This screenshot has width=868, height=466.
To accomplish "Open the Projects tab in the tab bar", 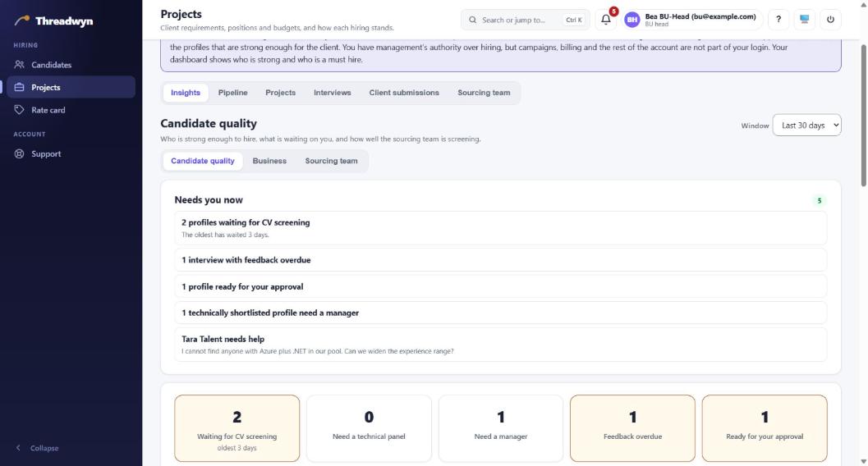I will [281, 93].
